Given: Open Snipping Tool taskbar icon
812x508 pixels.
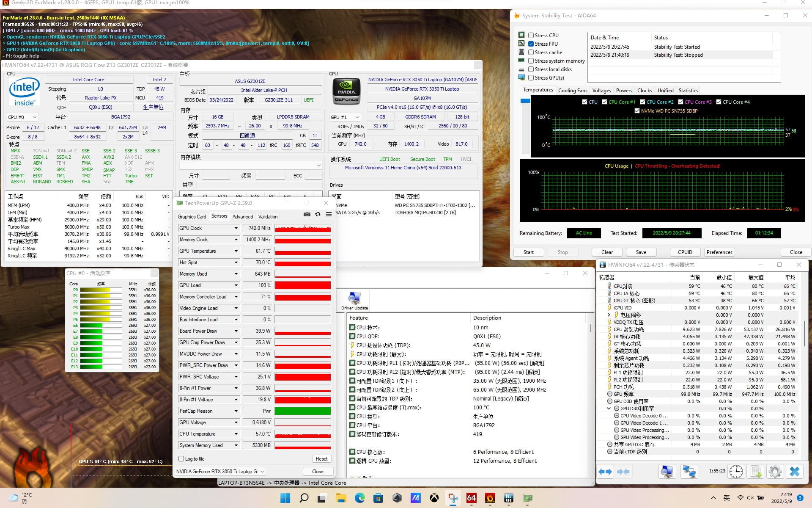Looking at the screenshot, I should click(x=453, y=498).
